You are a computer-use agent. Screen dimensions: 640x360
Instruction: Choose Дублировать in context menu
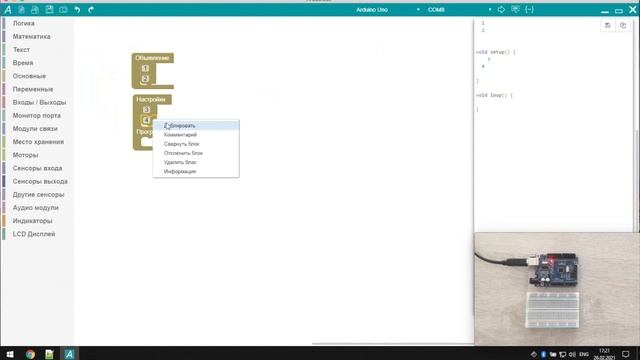[x=196, y=125]
